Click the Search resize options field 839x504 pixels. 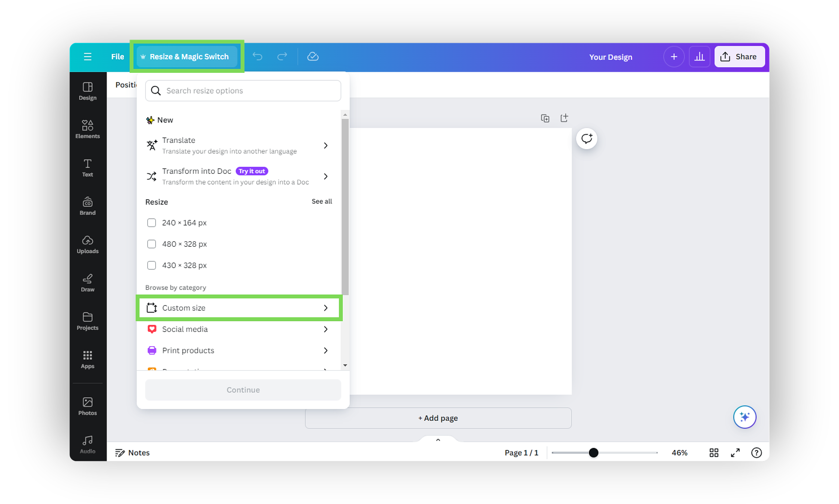(243, 91)
